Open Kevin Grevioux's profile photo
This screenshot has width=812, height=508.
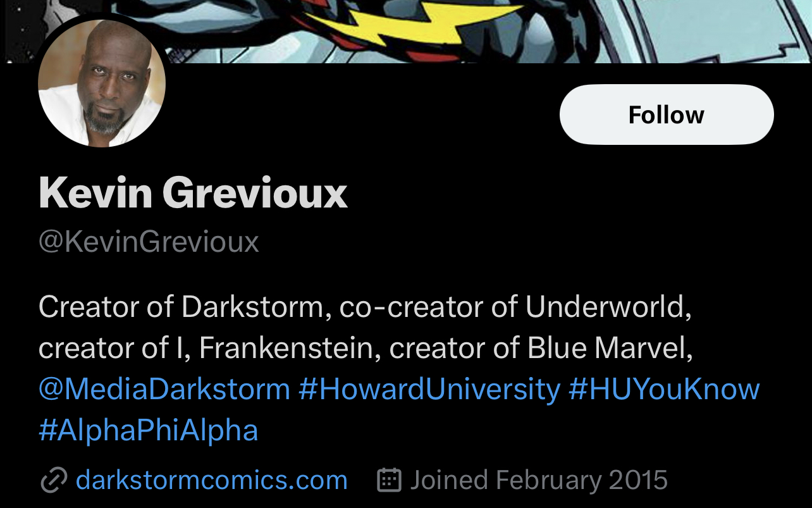tap(102, 83)
